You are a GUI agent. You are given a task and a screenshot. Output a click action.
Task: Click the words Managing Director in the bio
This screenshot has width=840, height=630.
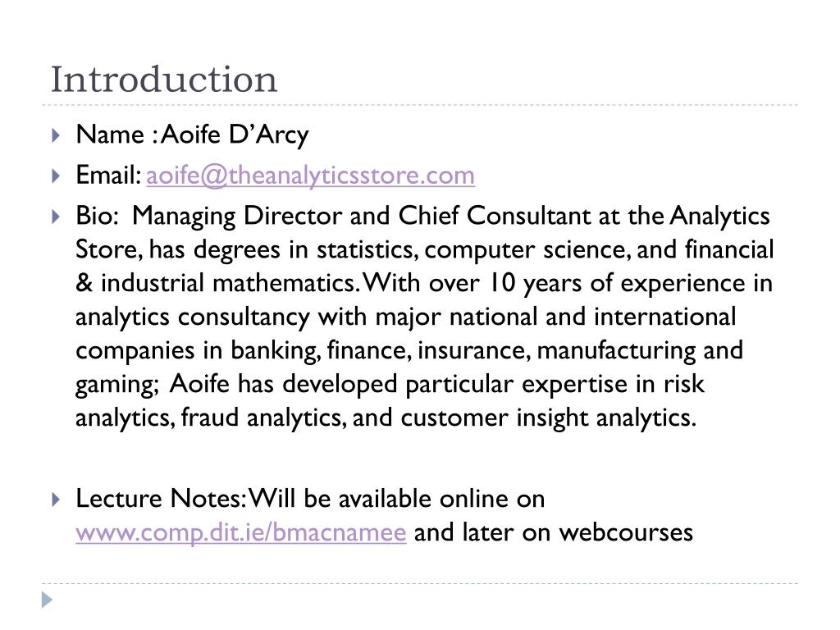(237, 217)
